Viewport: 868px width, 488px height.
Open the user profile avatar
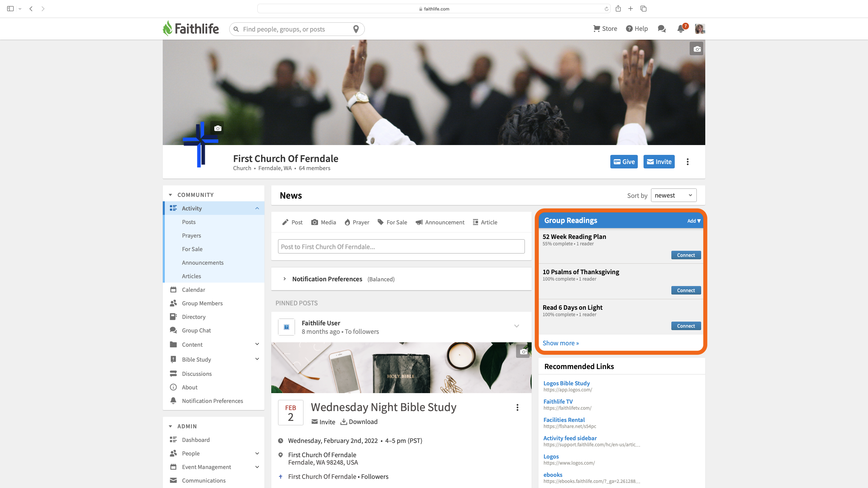pyautogui.click(x=700, y=29)
